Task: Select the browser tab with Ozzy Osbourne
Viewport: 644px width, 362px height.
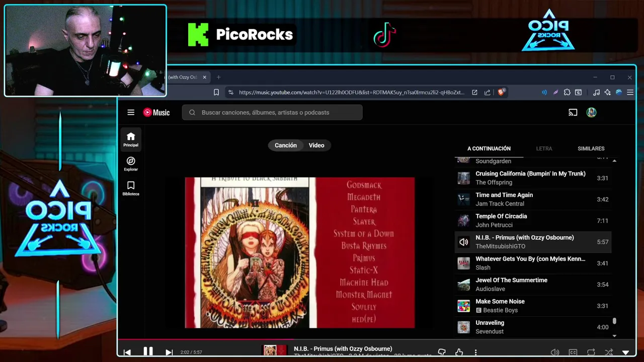Action: pyautogui.click(x=183, y=77)
